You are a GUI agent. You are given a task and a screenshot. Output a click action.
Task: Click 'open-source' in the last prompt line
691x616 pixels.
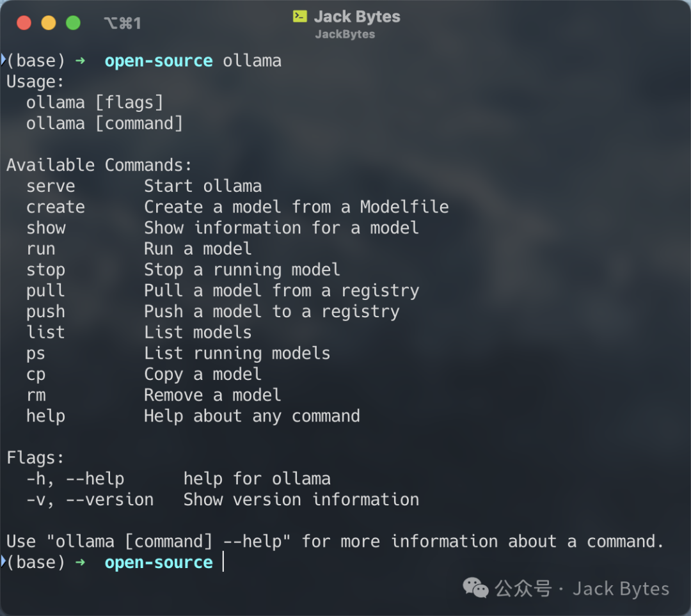point(159,563)
